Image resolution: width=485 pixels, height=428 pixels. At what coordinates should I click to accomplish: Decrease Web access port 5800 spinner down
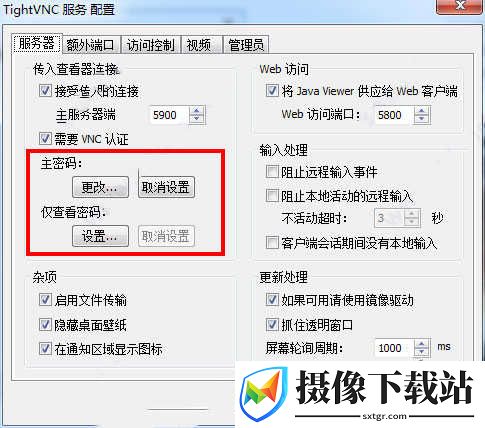pos(422,119)
